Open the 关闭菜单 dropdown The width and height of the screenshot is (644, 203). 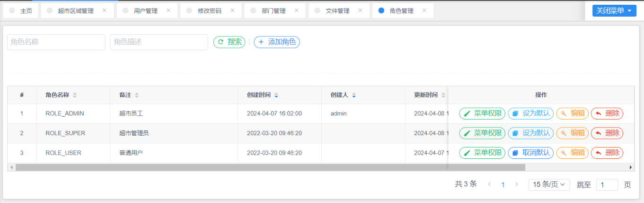[x=613, y=10]
